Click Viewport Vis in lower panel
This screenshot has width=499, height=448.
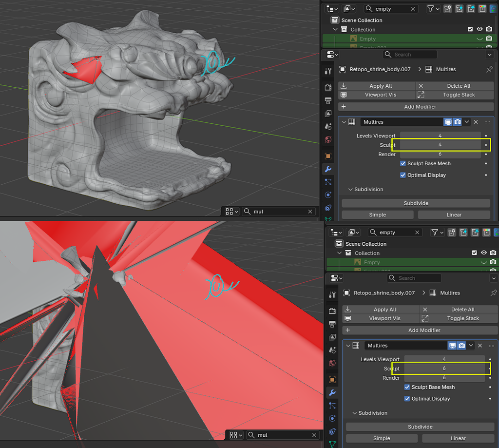click(381, 318)
